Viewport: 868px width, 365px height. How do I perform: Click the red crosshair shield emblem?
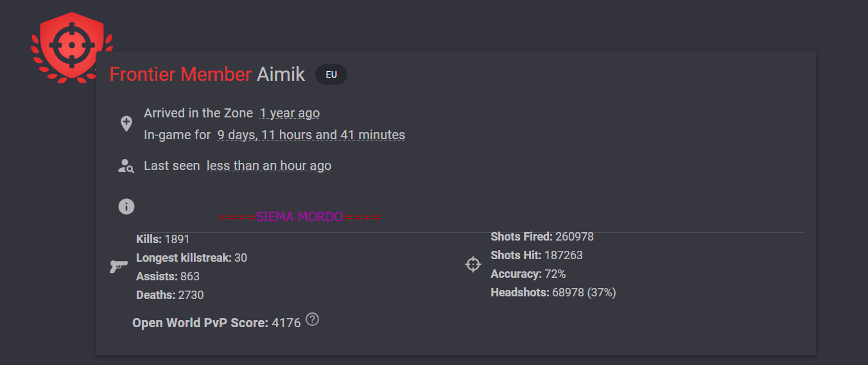72,47
